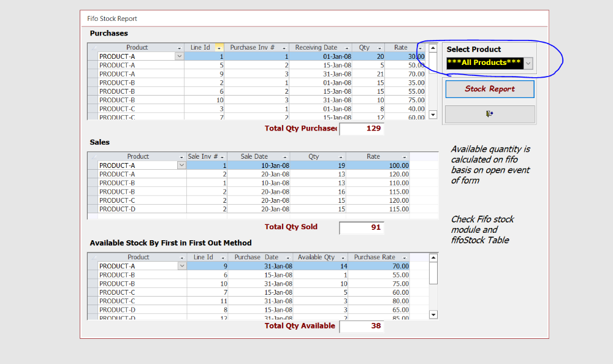Image resolution: width=613 pixels, height=364 pixels.
Task: Click the exit door icon button
Action: pyautogui.click(x=489, y=114)
